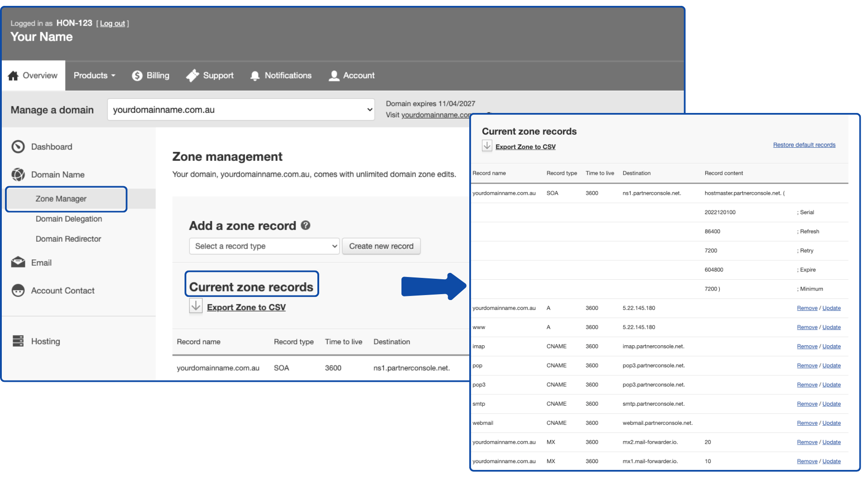Remove the webmail CNAME record
868x488 pixels.
(807, 423)
